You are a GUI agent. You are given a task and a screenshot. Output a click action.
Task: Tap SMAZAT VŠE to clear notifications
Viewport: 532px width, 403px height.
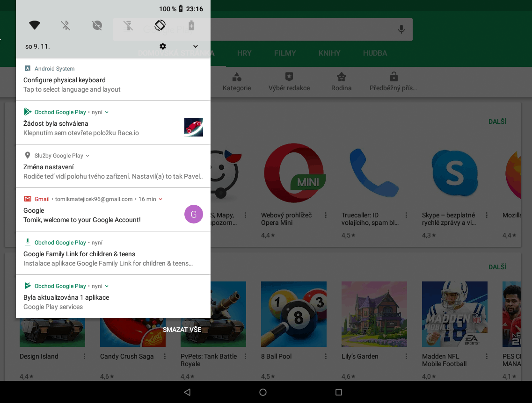tap(182, 330)
